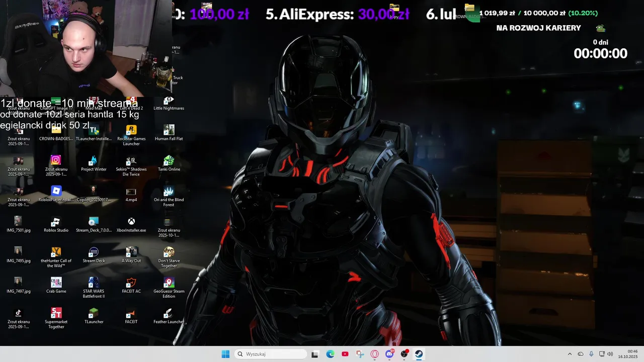
Task: Open the Little Nightmares desktop shortcut
Action: click(169, 104)
